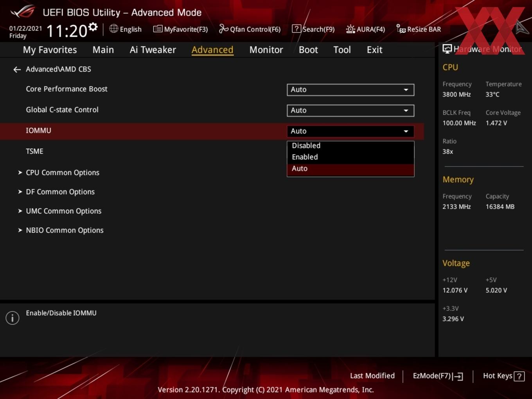Image resolution: width=532 pixels, height=399 pixels.
Task: Click the Hot Keys question mark icon
Action: (519, 376)
